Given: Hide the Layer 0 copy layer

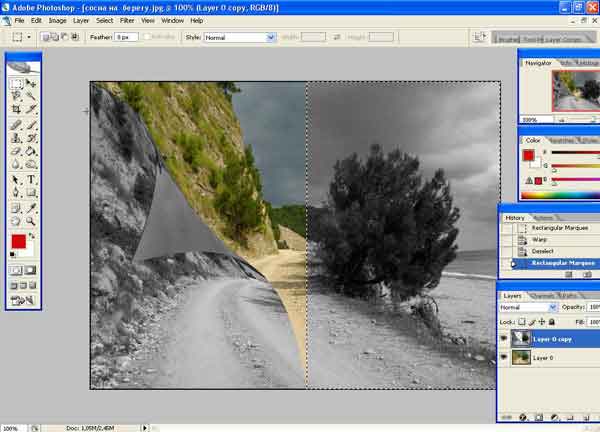Looking at the screenshot, I should 504,339.
